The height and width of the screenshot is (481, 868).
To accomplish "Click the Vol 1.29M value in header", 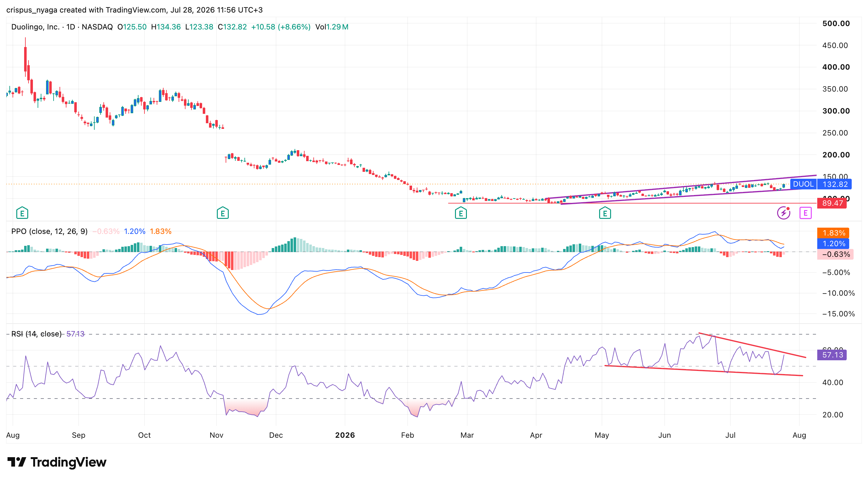I will [x=332, y=27].
